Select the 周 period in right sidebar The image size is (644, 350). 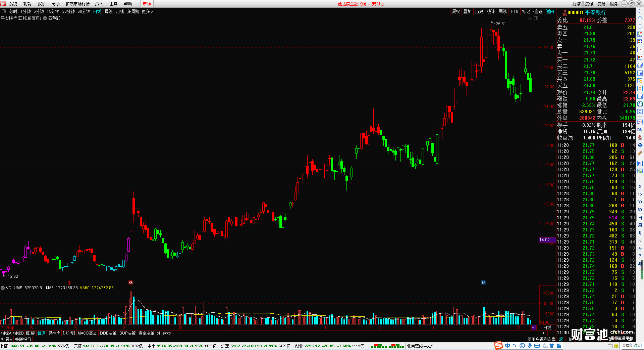pyautogui.click(x=640, y=225)
